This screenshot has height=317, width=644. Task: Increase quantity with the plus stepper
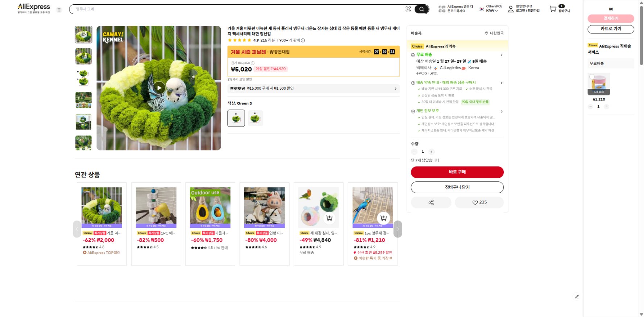pos(431,152)
